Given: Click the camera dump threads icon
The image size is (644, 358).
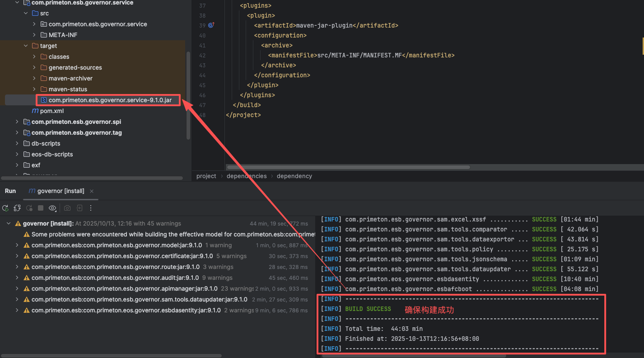Looking at the screenshot, I should (67, 208).
